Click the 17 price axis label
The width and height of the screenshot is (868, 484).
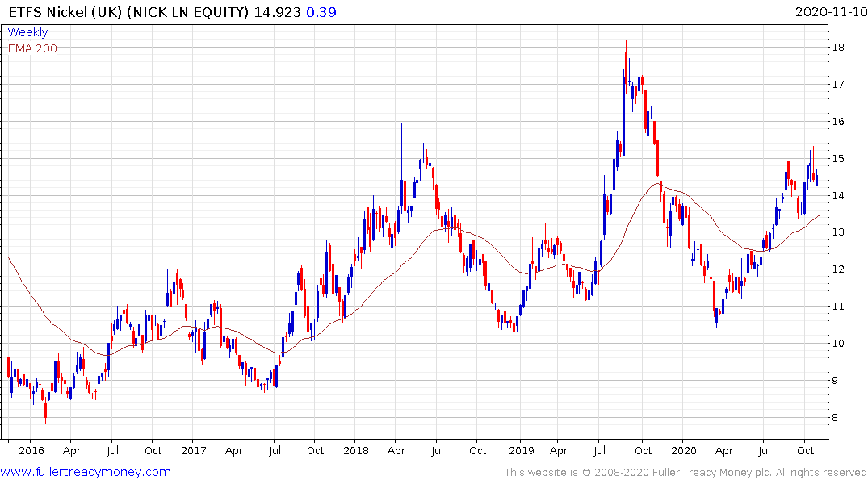pos(838,85)
